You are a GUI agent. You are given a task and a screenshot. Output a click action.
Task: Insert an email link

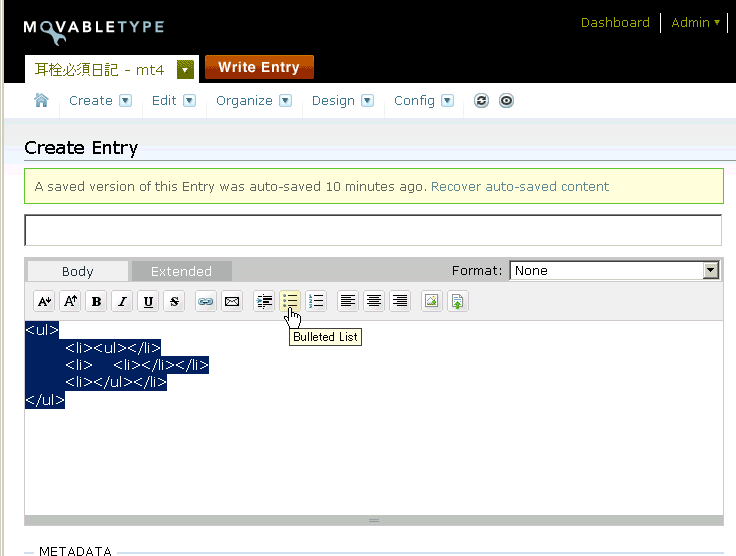point(232,301)
